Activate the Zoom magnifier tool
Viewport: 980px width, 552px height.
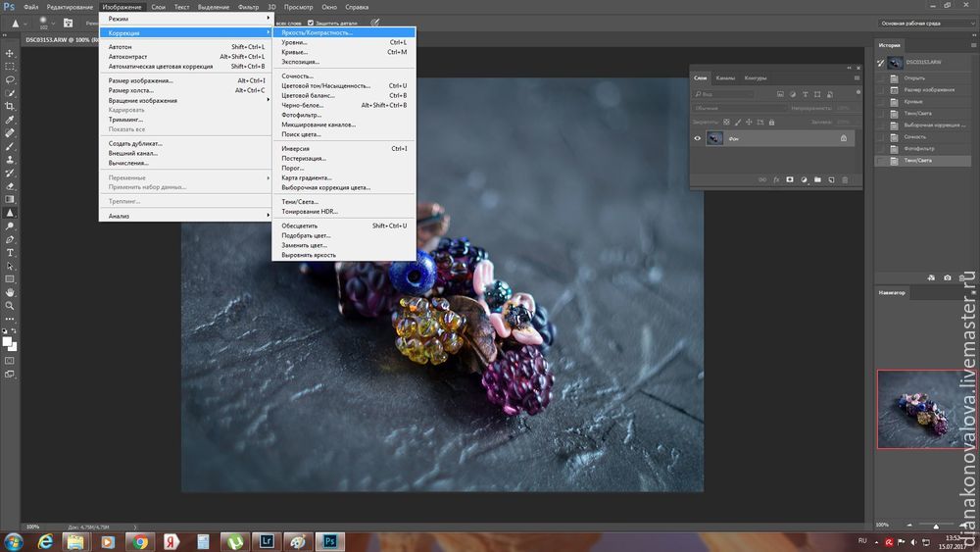coord(11,305)
